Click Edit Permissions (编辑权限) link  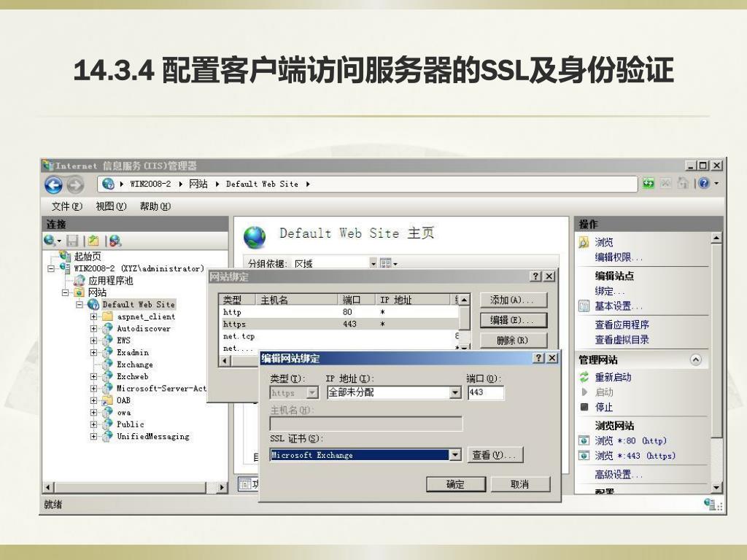(618, 257)
